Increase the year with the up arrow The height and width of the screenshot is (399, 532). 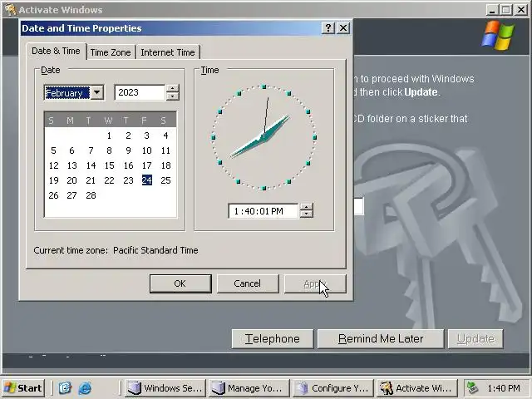(x=173, y=89)
